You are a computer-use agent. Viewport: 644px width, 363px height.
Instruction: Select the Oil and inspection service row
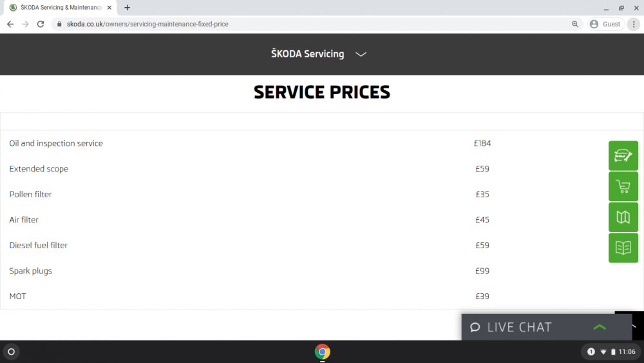coord(322,144)
